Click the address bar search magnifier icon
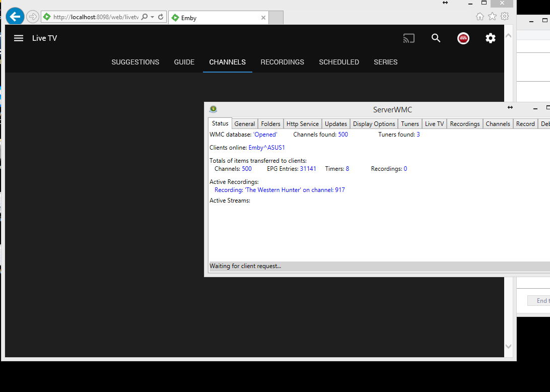 coord(145,17)
